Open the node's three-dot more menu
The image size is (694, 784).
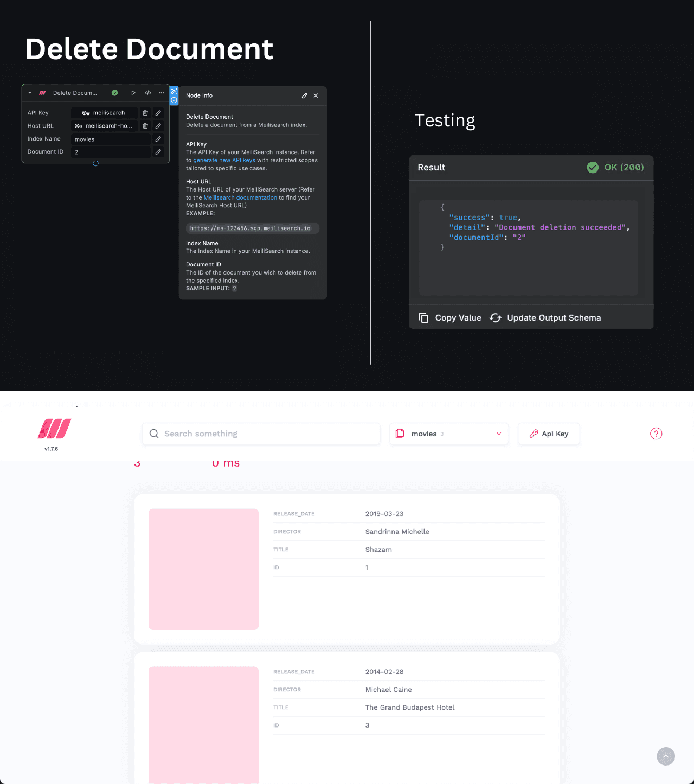162,93
